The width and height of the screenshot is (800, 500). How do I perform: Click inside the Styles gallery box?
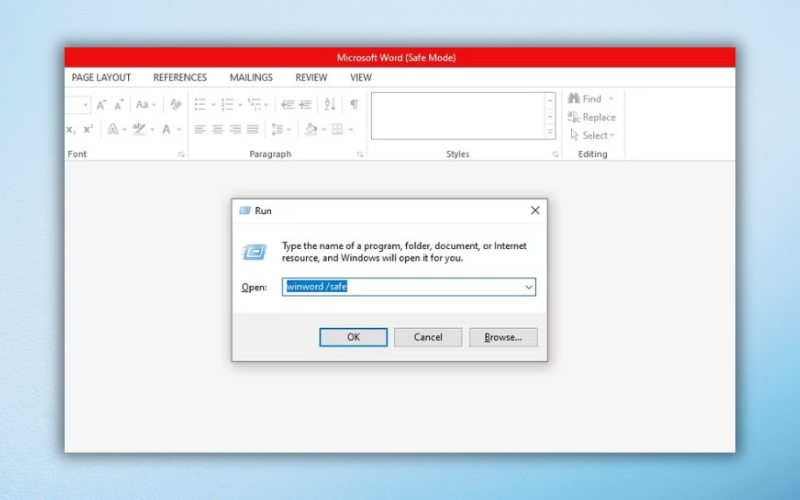458,116
